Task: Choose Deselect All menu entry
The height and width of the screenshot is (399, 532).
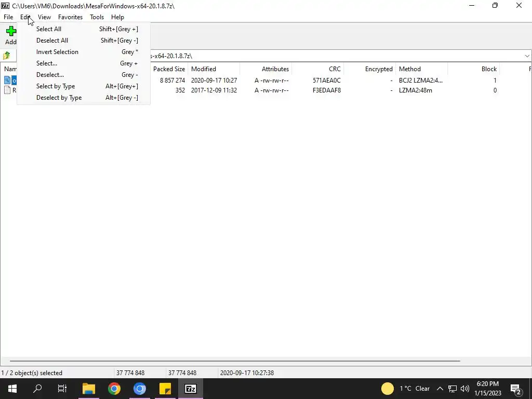Action: pos(84,41)
